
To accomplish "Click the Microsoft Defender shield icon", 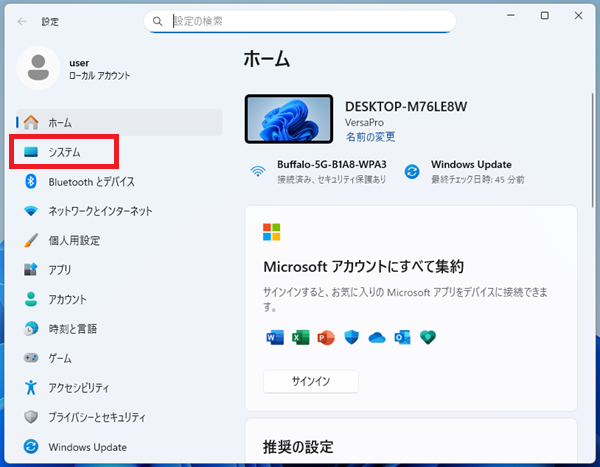I will [351, 337].
